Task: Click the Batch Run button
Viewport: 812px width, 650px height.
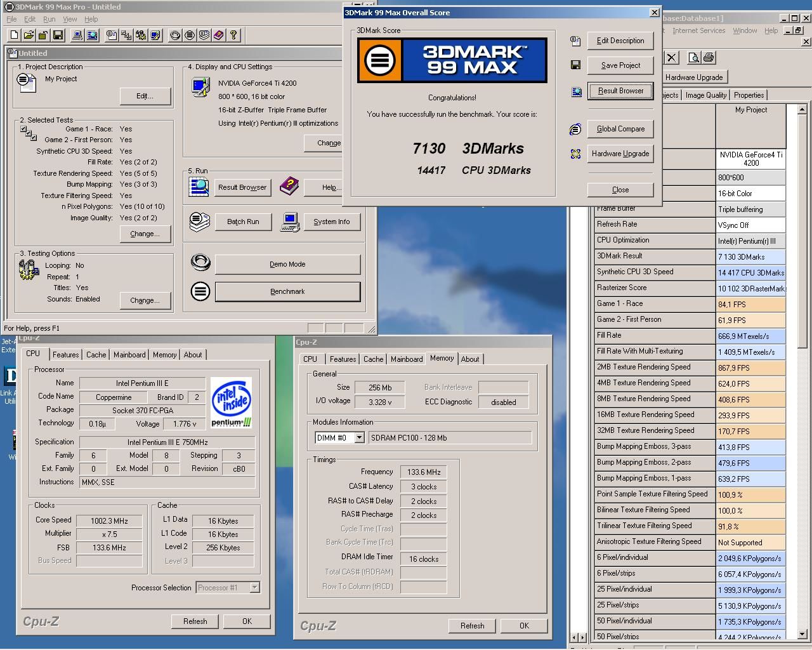Action: pos(243,222)
